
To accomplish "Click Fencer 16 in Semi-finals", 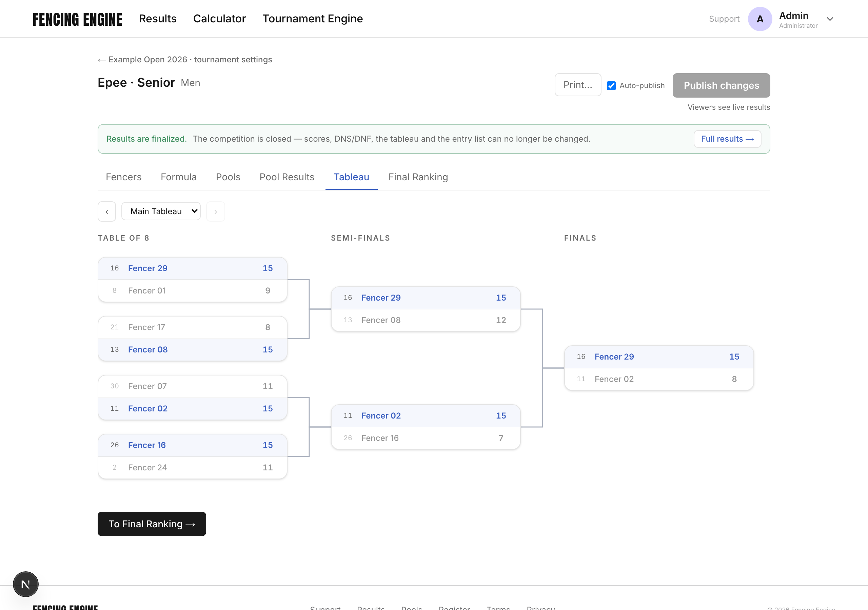I will pyautogui.click(x=426, y=438).
